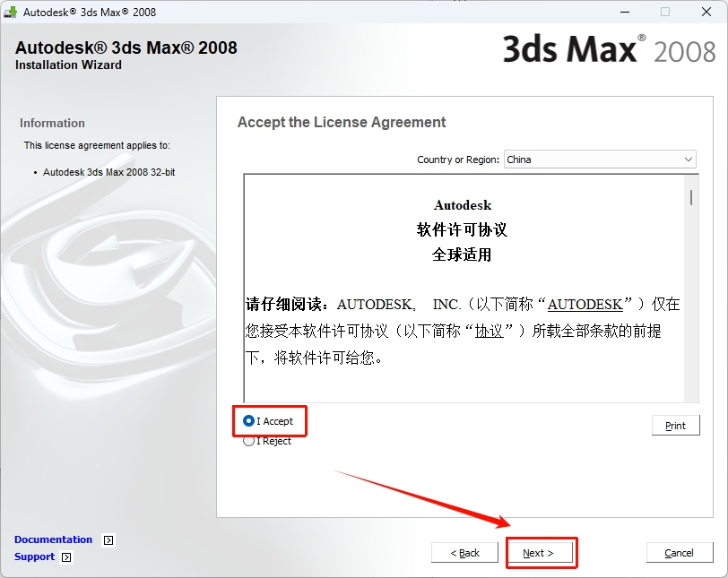Click the arrow icon beside Documentation

(x=107, y=539)
